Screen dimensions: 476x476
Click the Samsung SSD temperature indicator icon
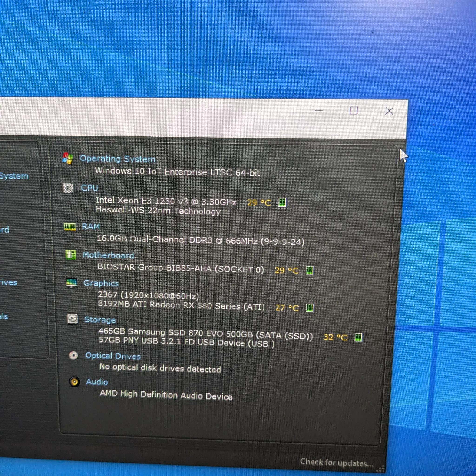click(x=358, y=337)
